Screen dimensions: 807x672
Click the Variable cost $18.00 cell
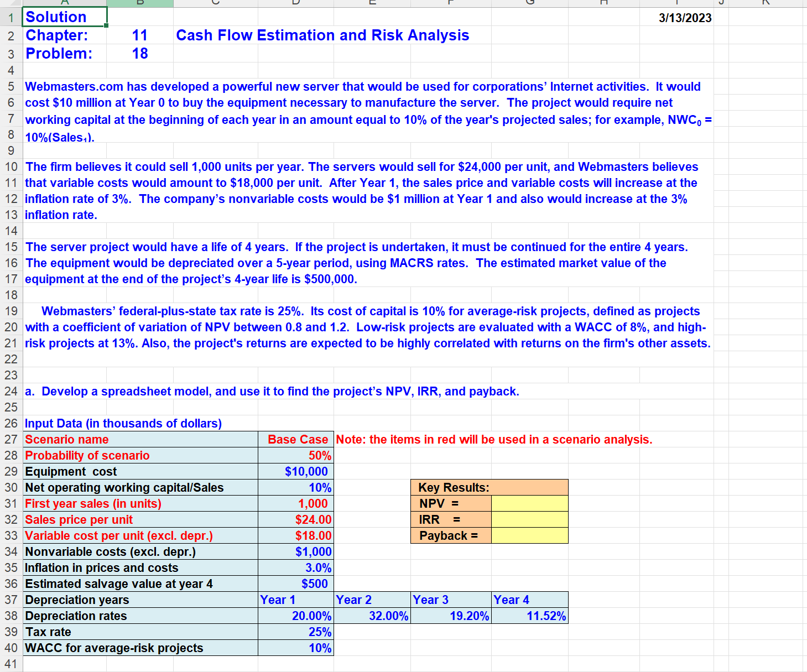(296, 535)
